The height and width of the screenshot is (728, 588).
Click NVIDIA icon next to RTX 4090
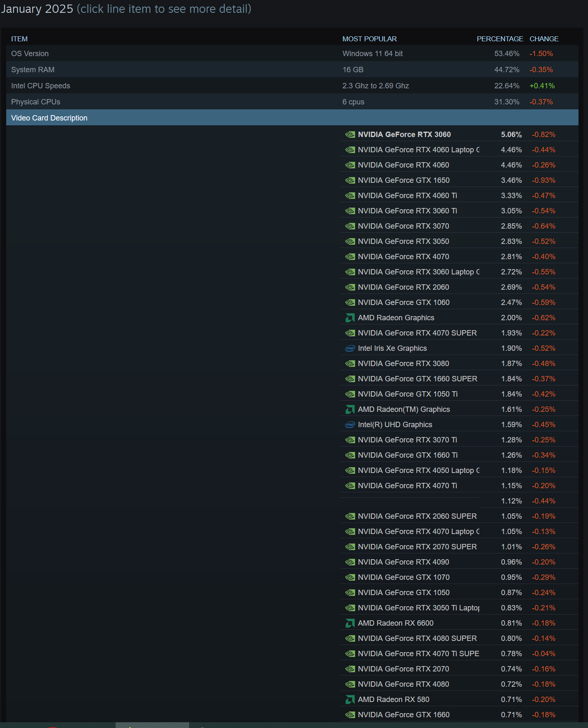pos(350,562)
